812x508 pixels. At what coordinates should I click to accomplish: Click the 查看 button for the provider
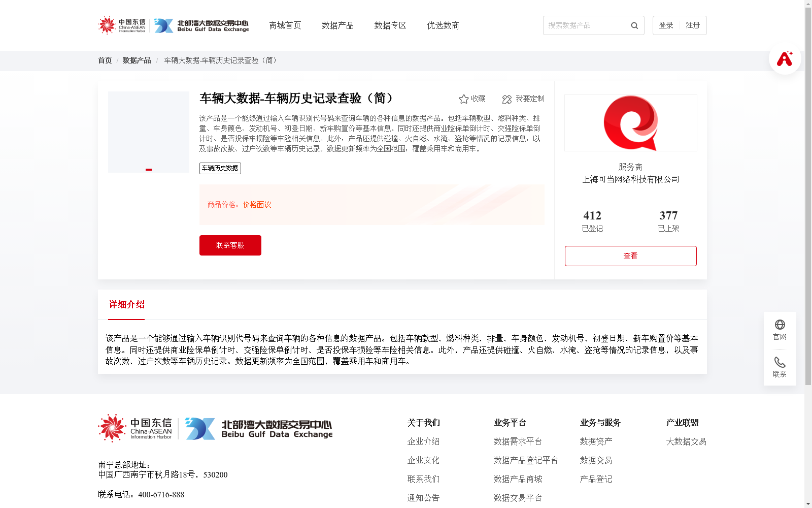click(631, 256)
